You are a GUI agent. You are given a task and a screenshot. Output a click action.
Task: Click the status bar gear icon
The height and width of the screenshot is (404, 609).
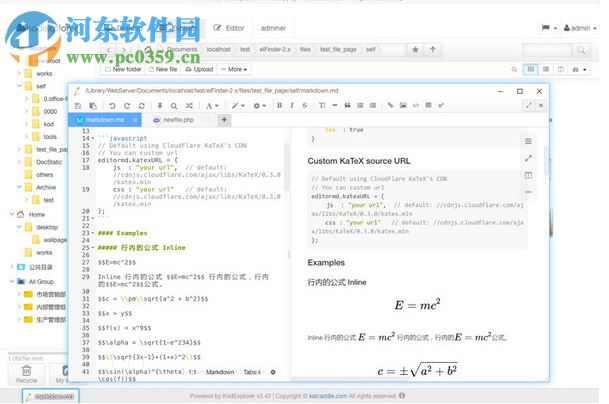(273, 372)
